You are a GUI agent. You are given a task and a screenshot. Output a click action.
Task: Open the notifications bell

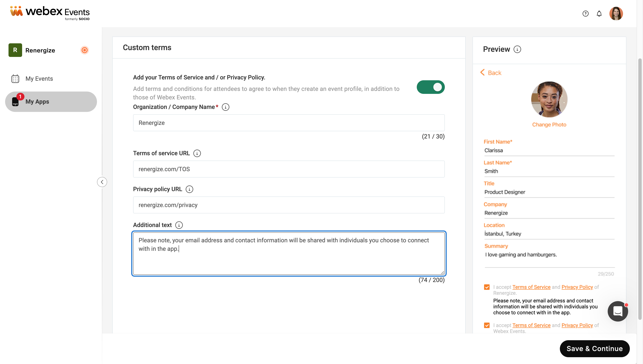599,14
